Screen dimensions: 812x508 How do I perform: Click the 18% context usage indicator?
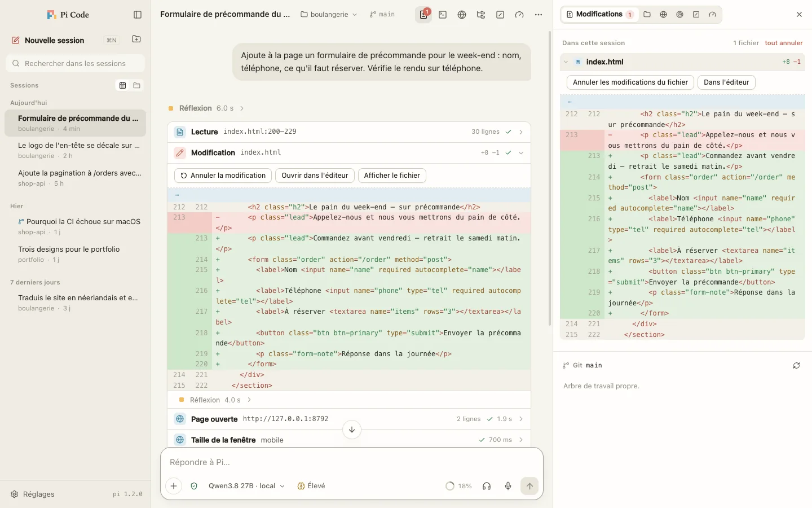(x=459, y=486)
